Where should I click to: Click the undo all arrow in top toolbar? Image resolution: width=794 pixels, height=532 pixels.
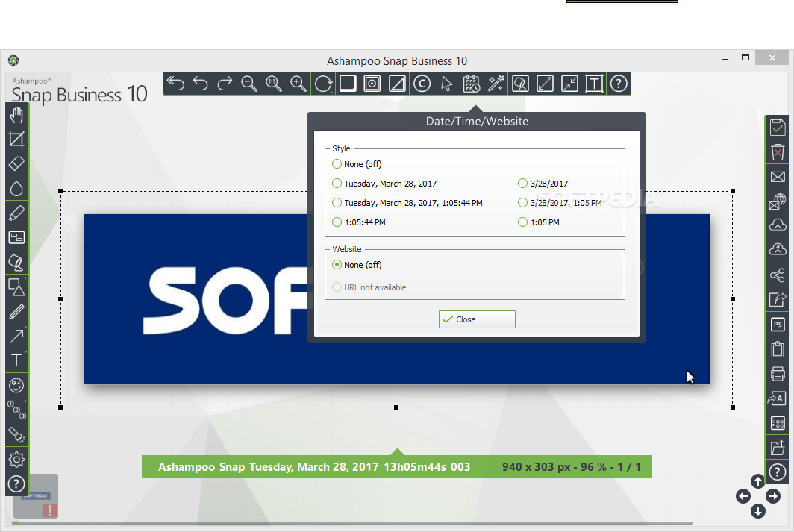(x=175, y=84)
